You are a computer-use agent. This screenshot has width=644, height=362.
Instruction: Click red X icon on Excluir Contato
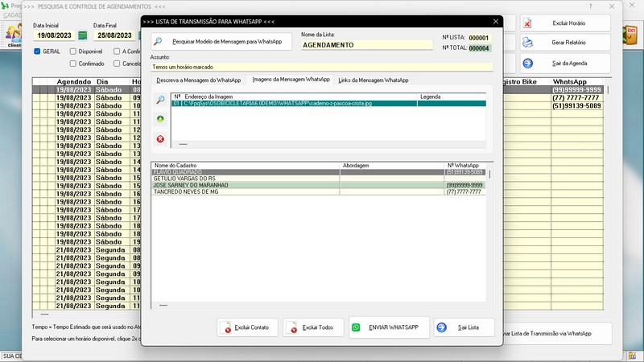pos(227,328)
